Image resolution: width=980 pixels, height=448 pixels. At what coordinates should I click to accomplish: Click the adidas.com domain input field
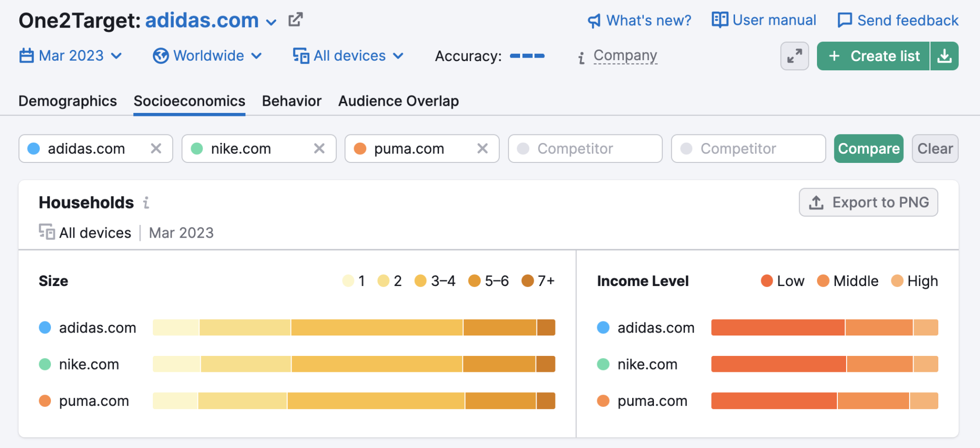96,148
